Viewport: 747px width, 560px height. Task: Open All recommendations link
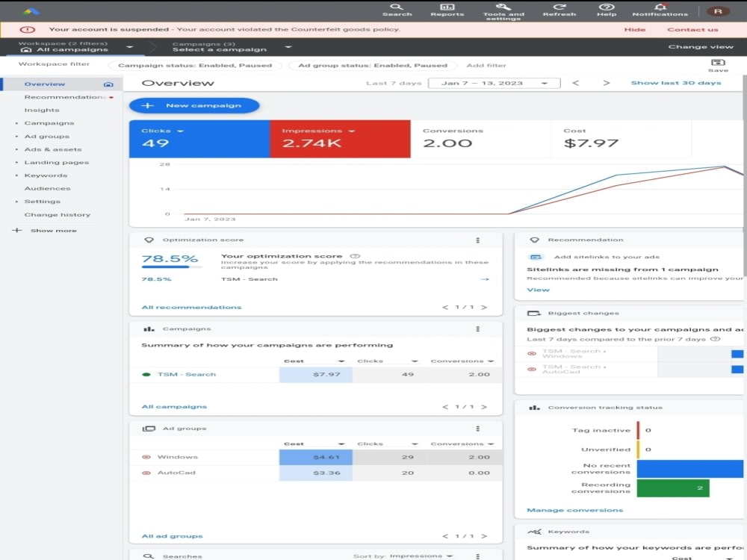[191, 308]
